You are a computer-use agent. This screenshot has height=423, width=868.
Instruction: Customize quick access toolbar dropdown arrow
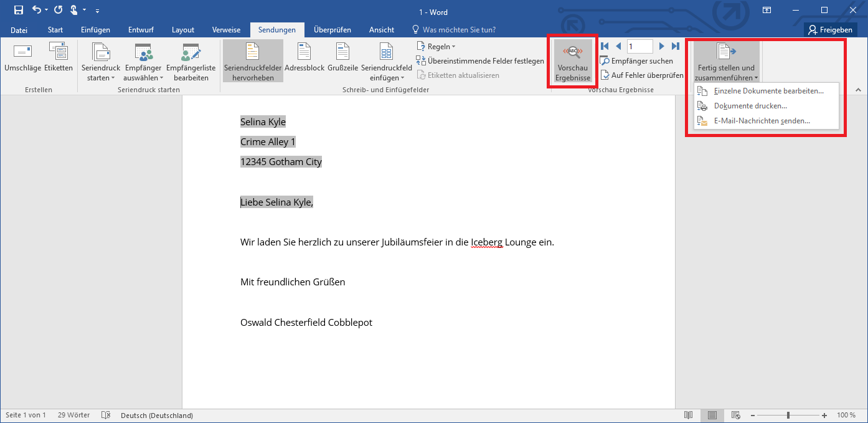97,11
